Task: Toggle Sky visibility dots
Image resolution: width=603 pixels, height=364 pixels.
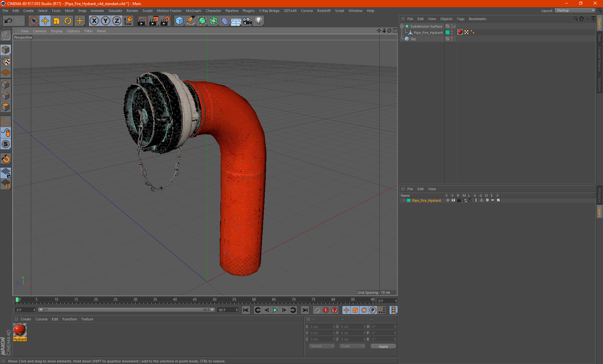Action: tap(452, 39)
